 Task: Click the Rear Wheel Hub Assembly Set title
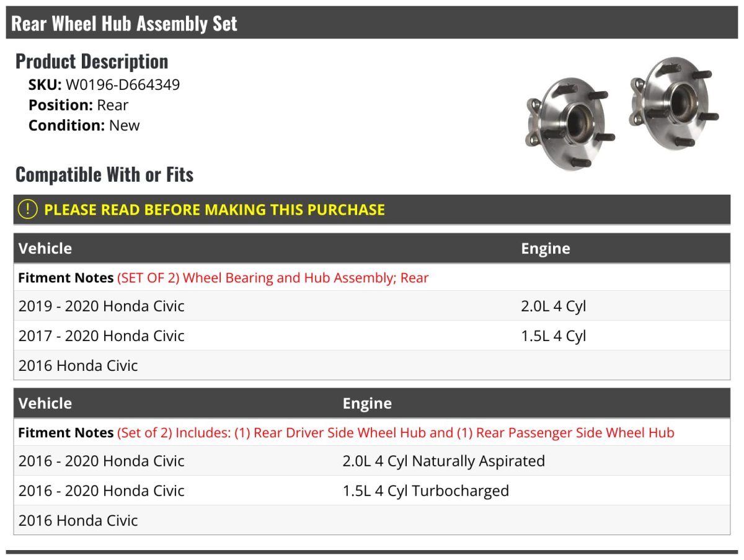[125, 24]
